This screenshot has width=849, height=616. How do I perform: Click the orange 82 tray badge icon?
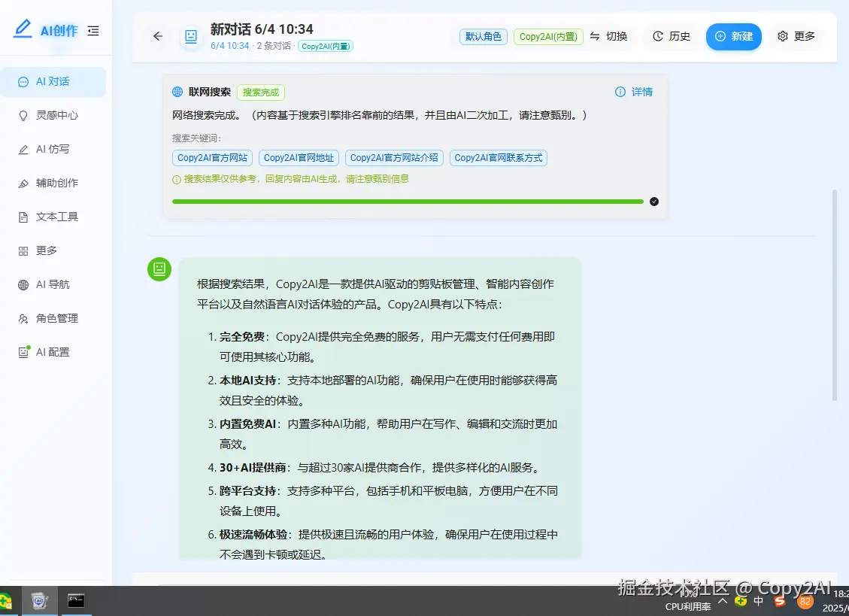(805, 602)
